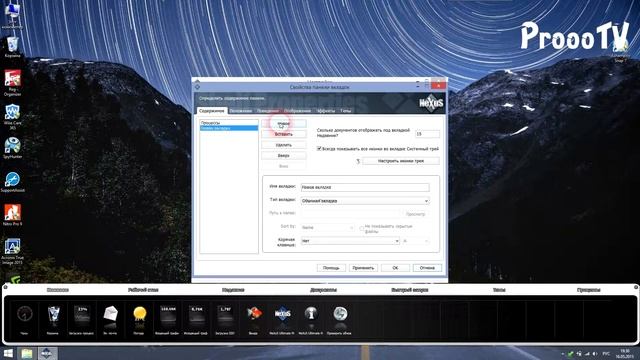Open the hotkey dropdown set to Нет

click(350, 241)
